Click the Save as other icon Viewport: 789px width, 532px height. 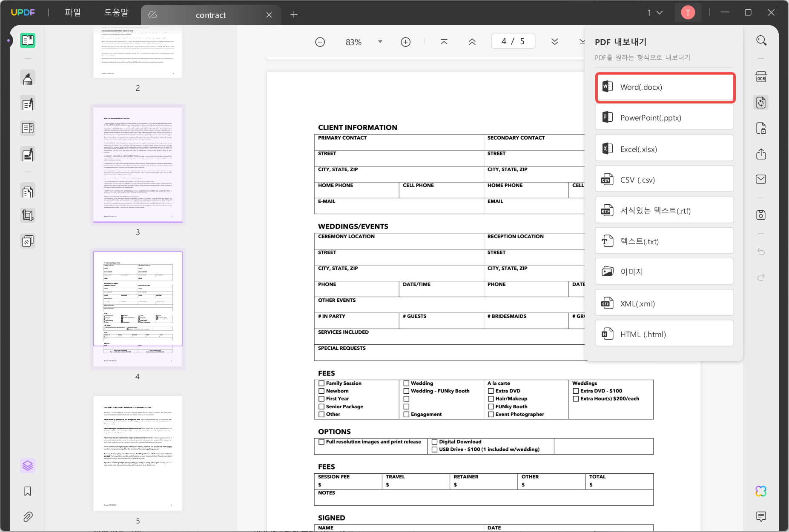(761, 215)
